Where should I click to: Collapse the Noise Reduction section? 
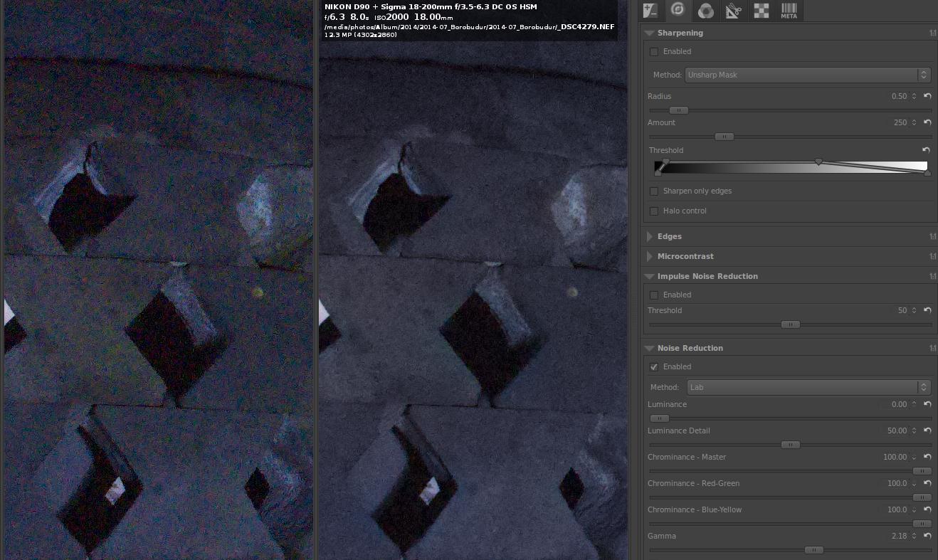[x=649, y=348]
